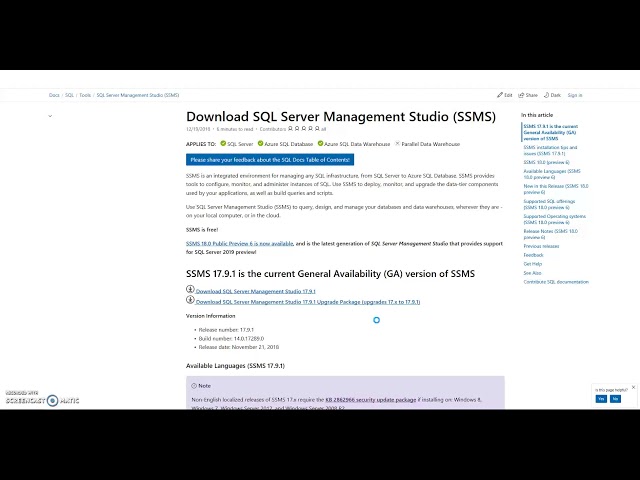Click the green check icon beside Azure SQL Database
The width and height of the screenshot is (640, 480).
pos(260,143)
